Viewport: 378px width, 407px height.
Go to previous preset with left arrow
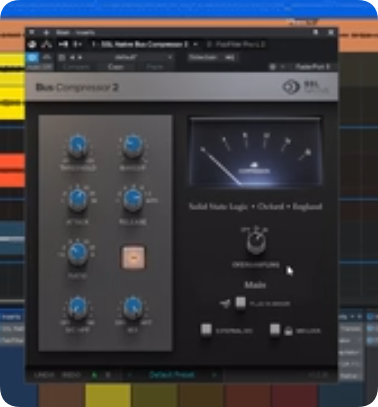point(129,375)
